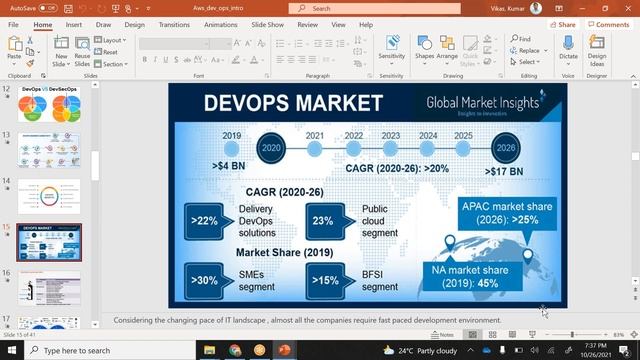This screenshot has height=360, width=640.
Task: Switch to Slide Sorter view
Action: point(493,335)
